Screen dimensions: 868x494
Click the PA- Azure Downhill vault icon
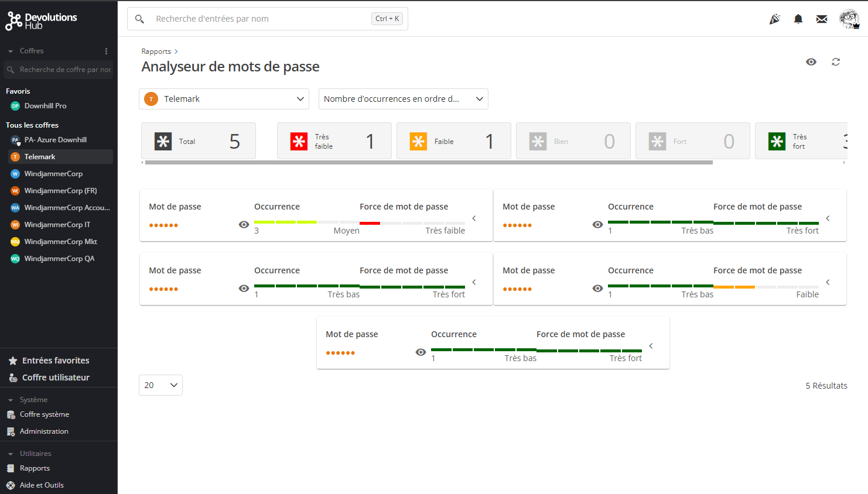click(15, 140)
